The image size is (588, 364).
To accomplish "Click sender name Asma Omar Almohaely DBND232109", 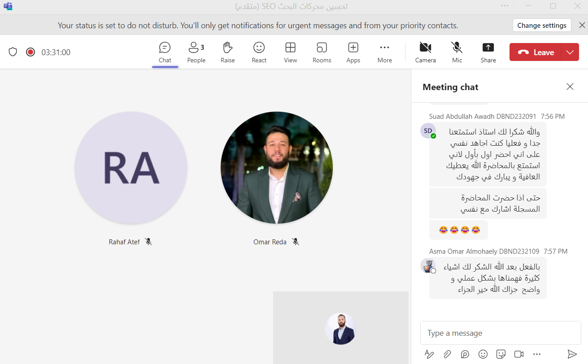I will pyautogui.click(x=484, y=251).
